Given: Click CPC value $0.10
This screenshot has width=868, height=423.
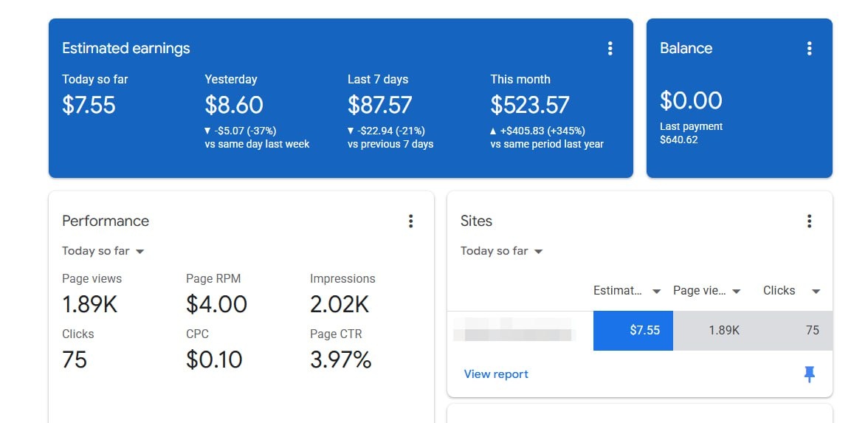Looking at the screenshot, I should tap(214, 360).
